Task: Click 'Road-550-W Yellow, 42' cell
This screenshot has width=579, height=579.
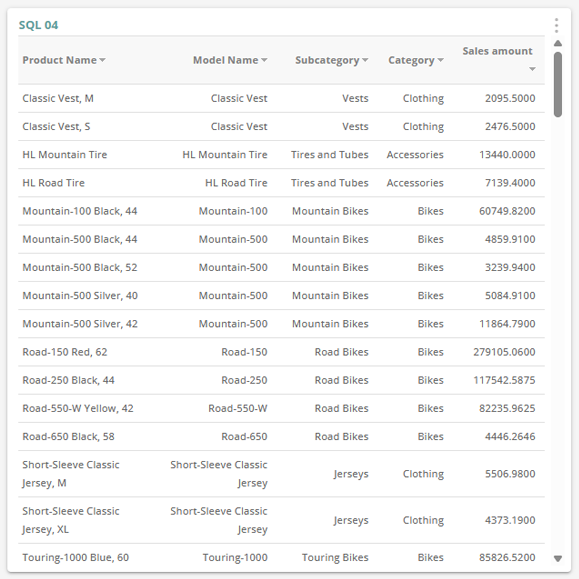Action: click(78, 408)
